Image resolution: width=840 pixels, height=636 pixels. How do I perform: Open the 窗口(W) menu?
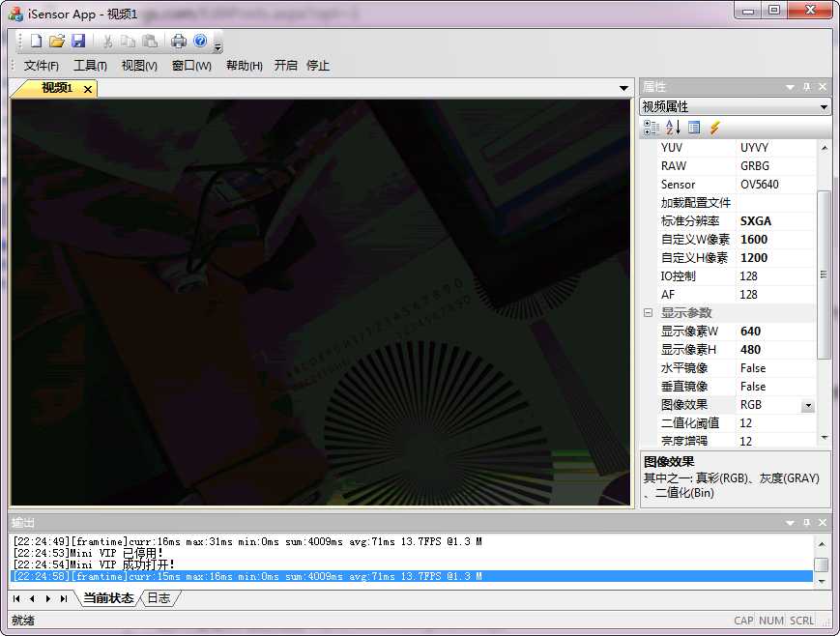point(191,66)
